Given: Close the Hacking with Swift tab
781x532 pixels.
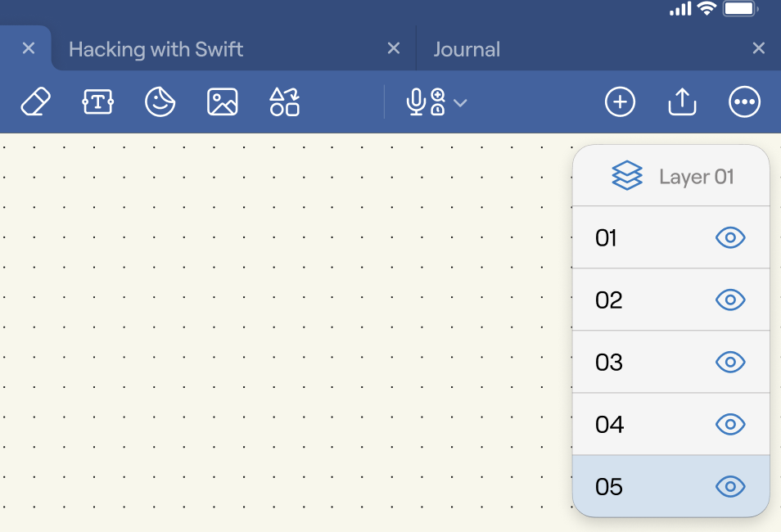Looking at the screenshot, I should pyautogui.click(x=394, y=48).
